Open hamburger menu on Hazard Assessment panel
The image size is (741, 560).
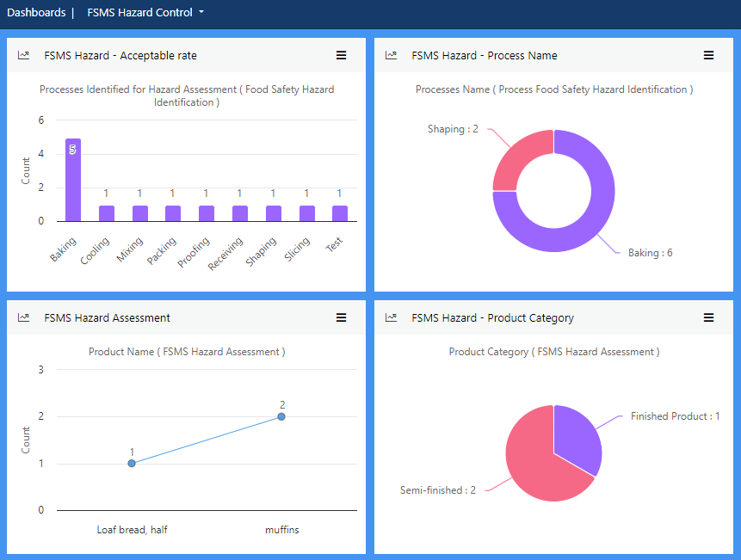(x=341, y=317)
